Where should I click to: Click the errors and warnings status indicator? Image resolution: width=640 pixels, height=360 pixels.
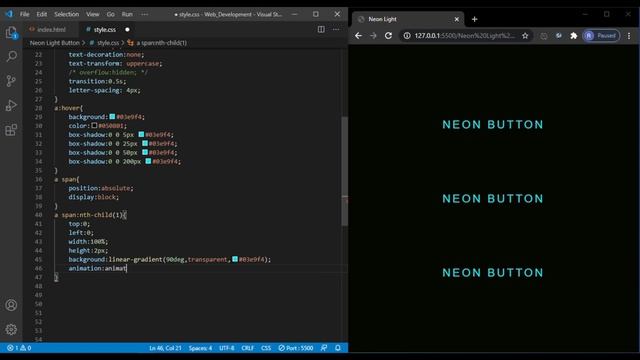coord(19,348)
